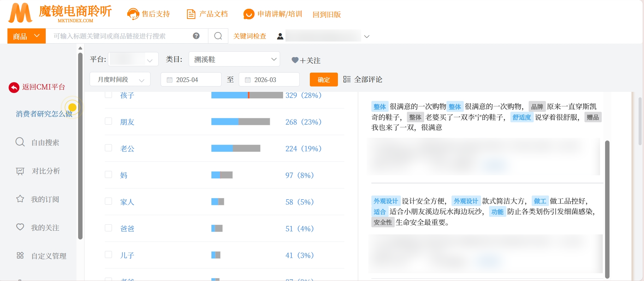Check the 老公 row checkbox

tap(108, 148)
